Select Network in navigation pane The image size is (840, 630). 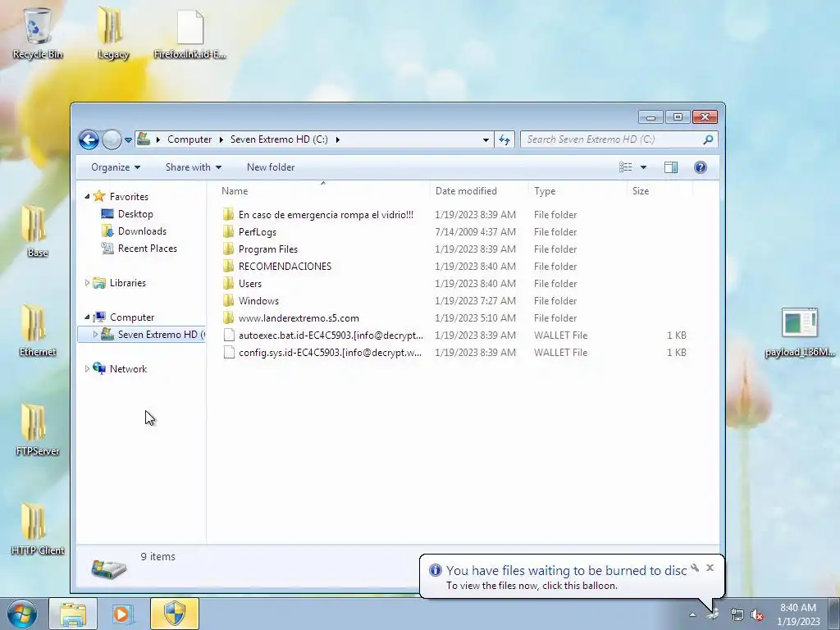(x=128, y=368)
